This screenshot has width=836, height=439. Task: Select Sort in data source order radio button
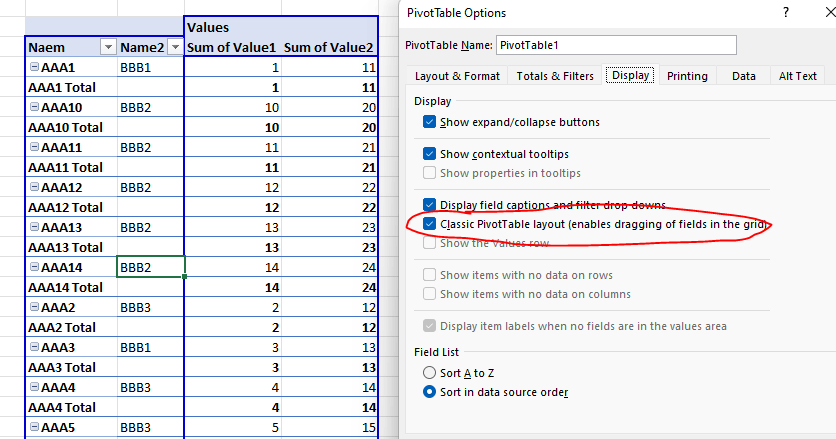pos(429,392)
